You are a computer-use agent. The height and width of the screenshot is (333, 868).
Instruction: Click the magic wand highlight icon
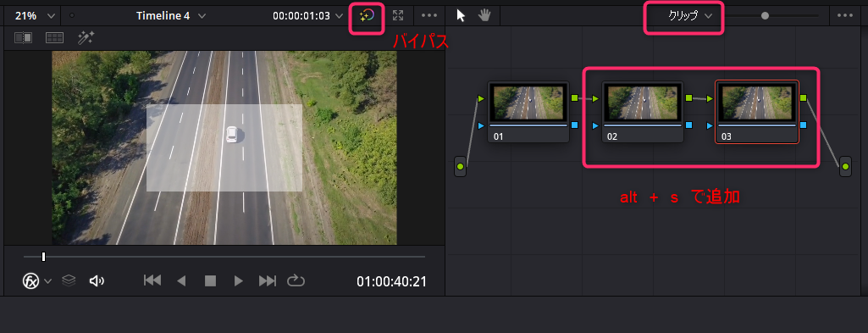click(86, 37)
